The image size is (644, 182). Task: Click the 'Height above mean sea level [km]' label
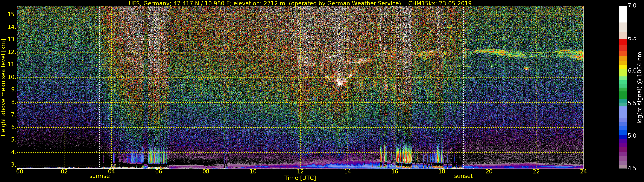click(x=3, y=87)
